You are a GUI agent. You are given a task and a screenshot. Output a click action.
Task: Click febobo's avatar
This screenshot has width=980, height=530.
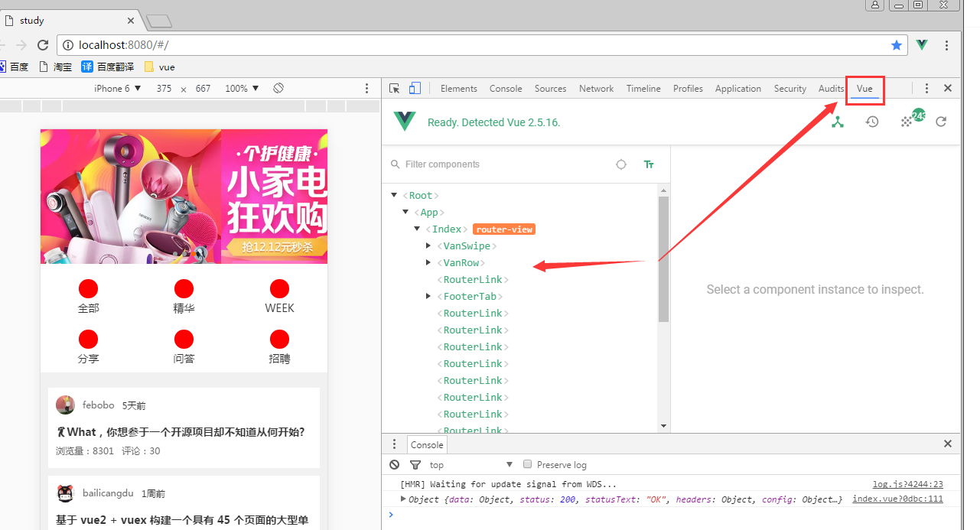pyautogui.click(x=65, y=405)
